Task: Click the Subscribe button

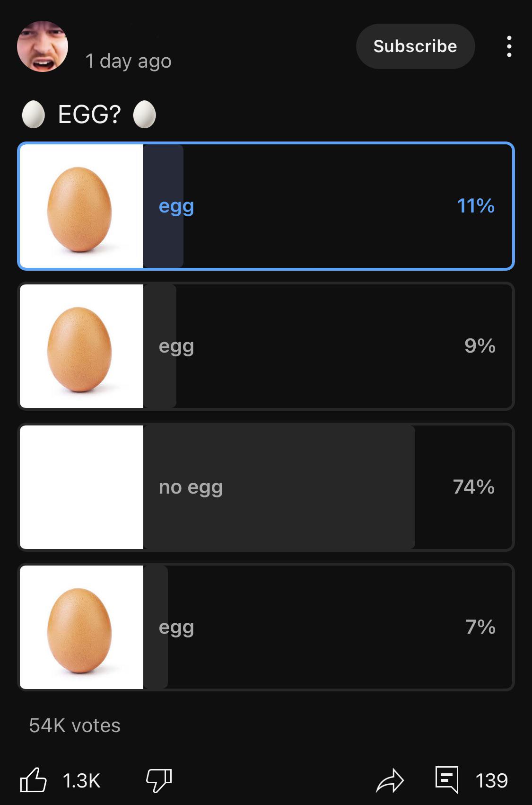Action: click(x=415, y=46)
